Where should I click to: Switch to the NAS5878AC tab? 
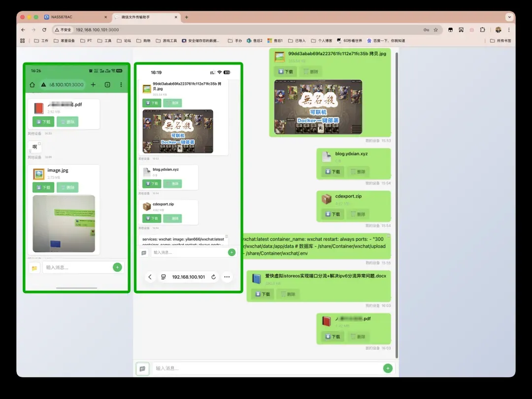coord(75,17)
